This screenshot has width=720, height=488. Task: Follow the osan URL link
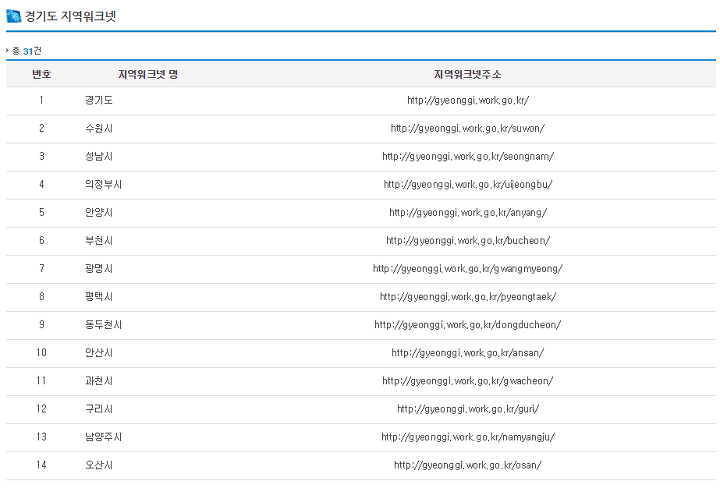pyautogui.click(x=468, y=465)
